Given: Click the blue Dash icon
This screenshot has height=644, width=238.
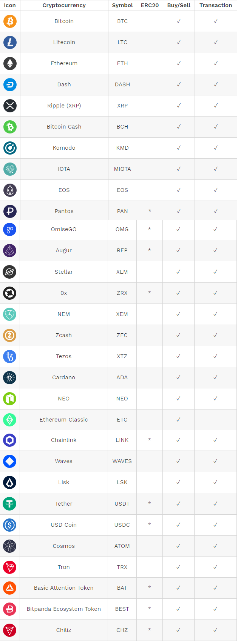Looking at the screenshot, I should pos(10,84).
